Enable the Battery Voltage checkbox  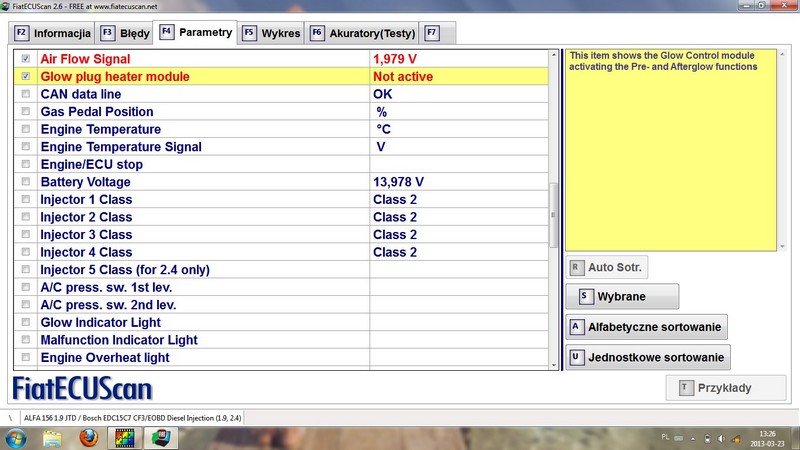click(26, 182)
